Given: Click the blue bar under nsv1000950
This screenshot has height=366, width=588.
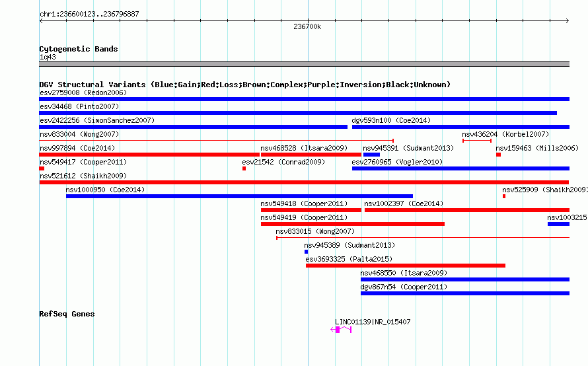Looking at the screenshot, I should click(239, 196).
